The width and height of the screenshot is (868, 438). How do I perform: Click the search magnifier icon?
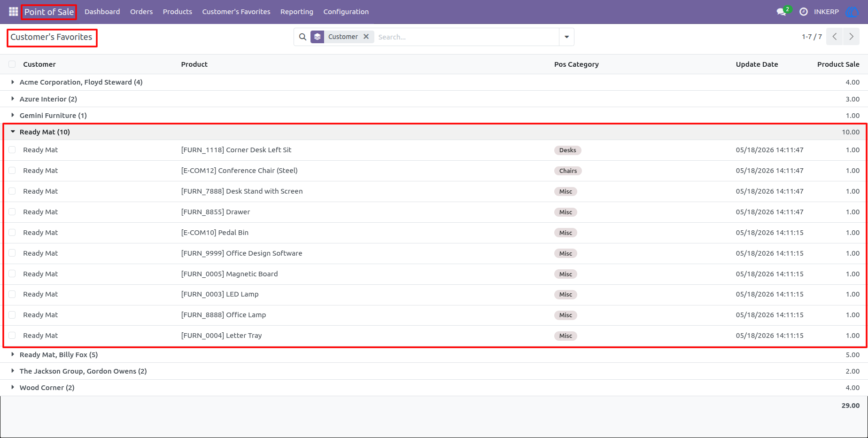click(303, 37)
